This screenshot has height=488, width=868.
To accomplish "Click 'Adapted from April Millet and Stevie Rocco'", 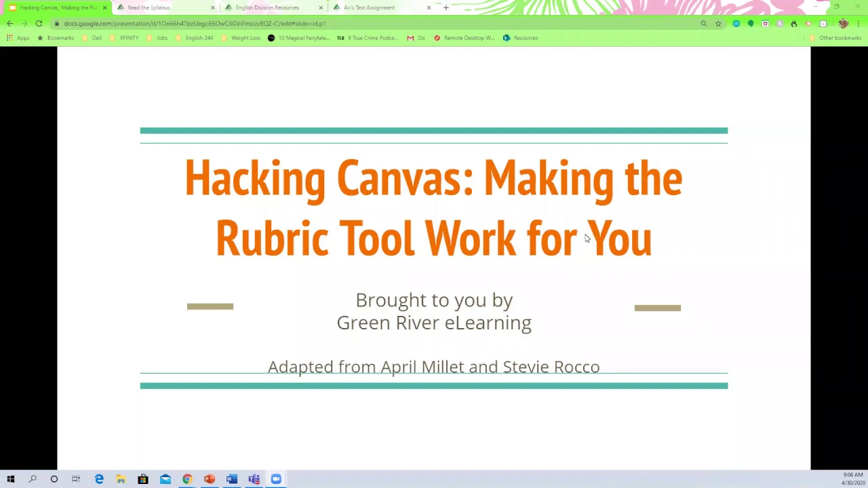I will point(434,367).
